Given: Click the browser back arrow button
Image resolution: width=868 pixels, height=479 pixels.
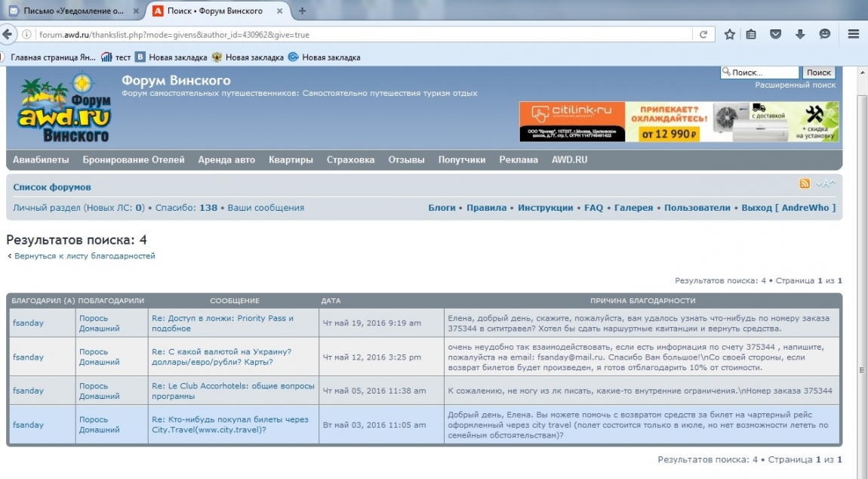Looking at the screenshot, I should point(8,35).
